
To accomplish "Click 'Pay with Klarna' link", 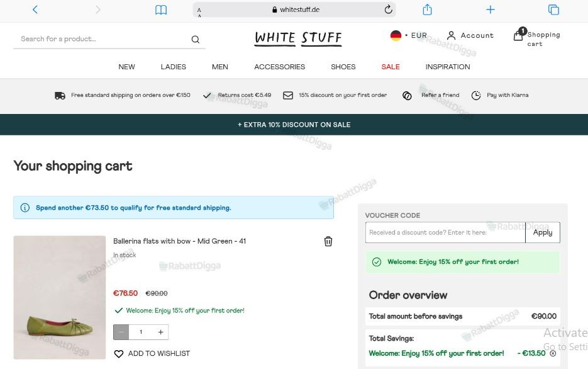I will pyautogui.click(x=508, y=95).
